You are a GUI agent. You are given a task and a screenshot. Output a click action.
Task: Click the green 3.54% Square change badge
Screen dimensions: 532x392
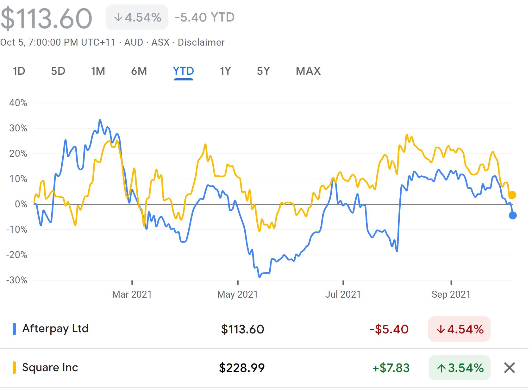click(460, 368)
